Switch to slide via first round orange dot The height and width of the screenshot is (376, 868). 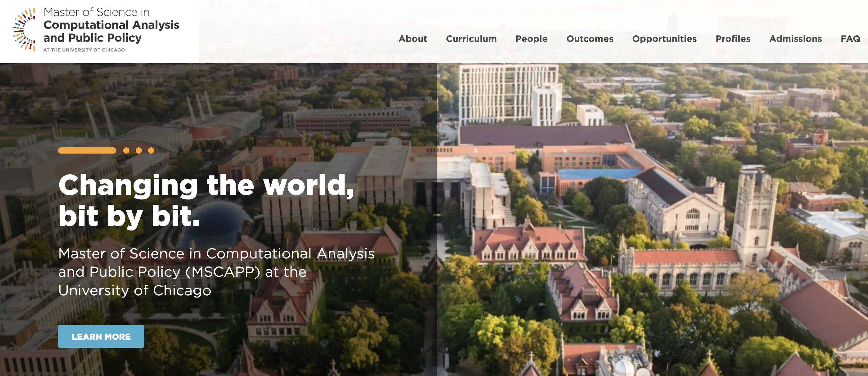click(126, 150)
